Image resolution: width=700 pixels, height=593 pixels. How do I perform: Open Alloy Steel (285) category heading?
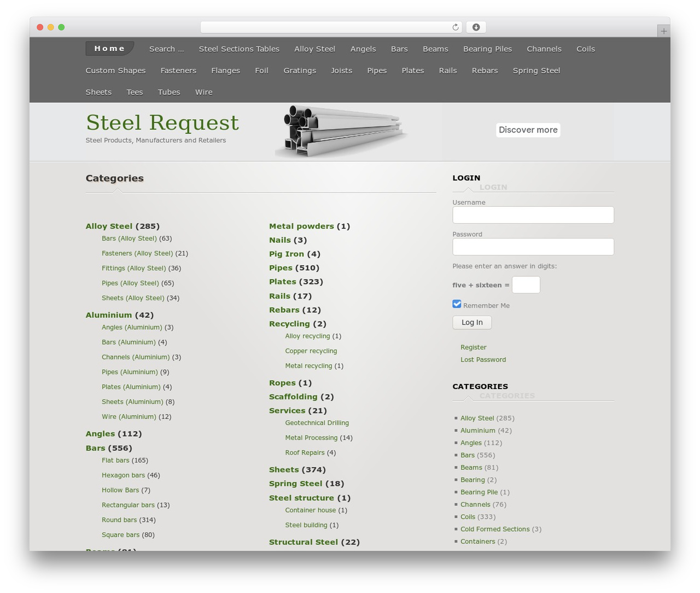[122, 226]
